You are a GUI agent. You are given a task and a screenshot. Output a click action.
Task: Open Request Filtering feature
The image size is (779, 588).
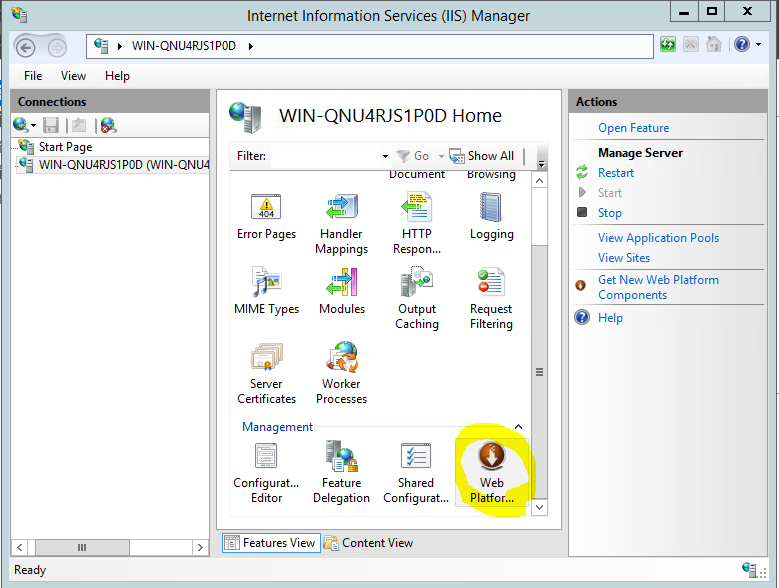[491, 299]
